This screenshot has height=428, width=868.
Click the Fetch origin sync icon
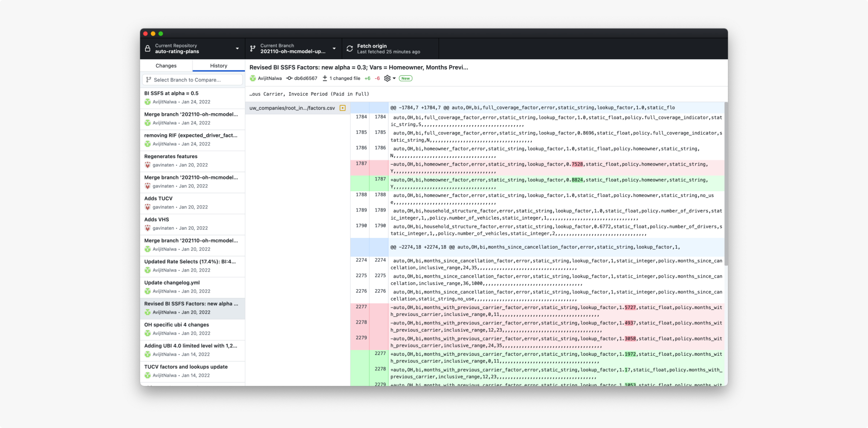tap(350, 48)
